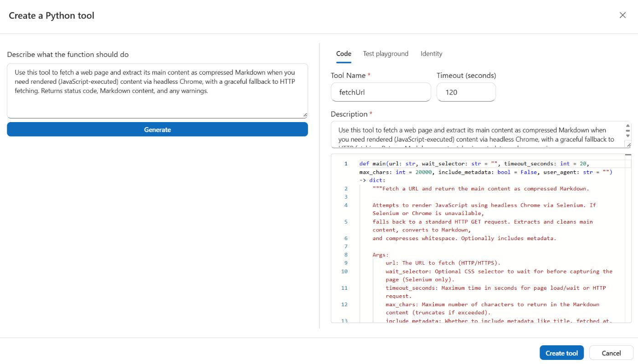Click the down arrow of Description scrollbar

coord(628,135)
